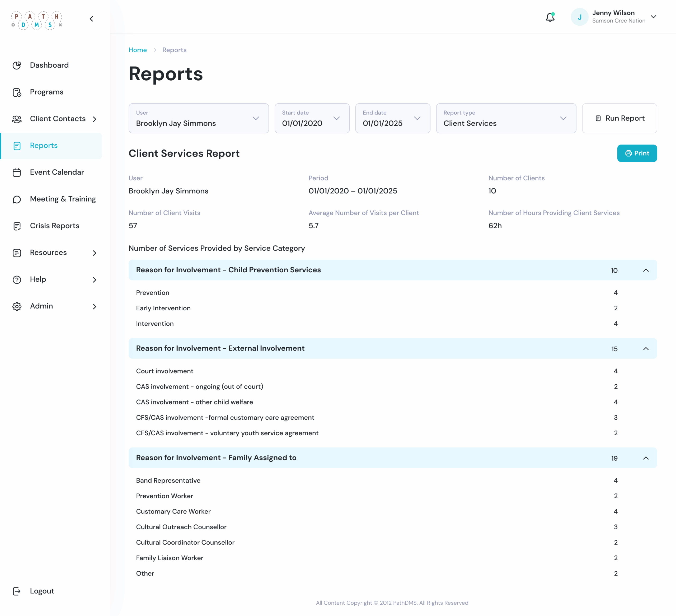Click the Jenny Wilson avatar circle

click(x=579, y=17)
